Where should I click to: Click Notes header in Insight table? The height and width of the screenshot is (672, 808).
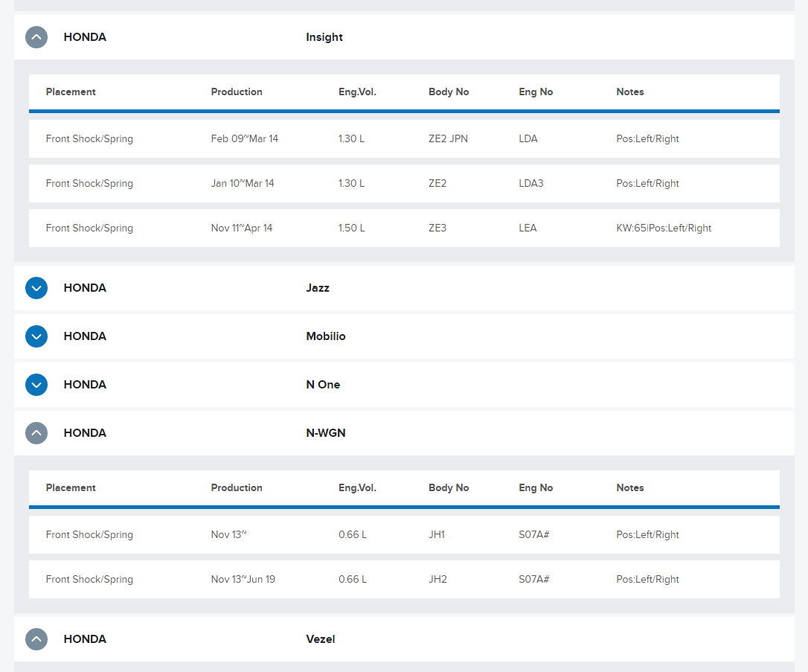pos(629,92)
